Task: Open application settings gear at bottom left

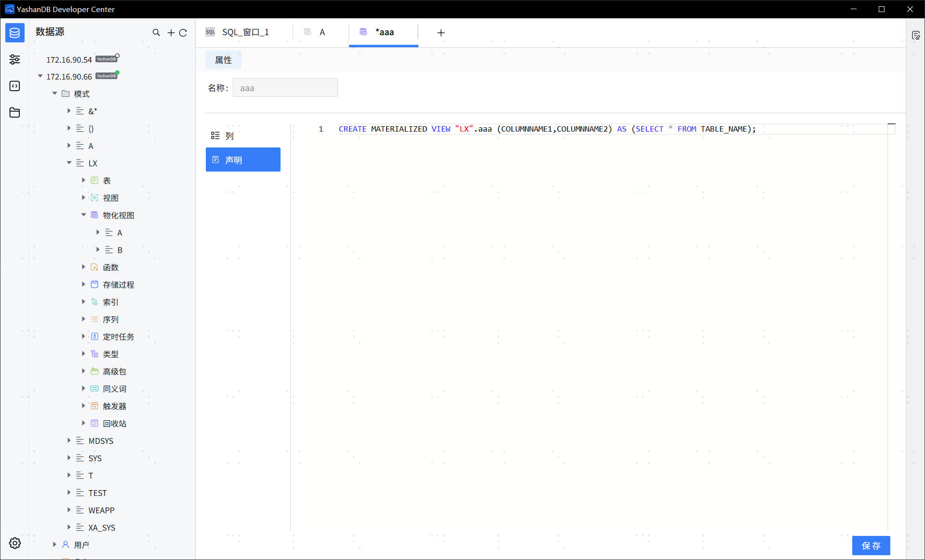Action: (14, 543)
